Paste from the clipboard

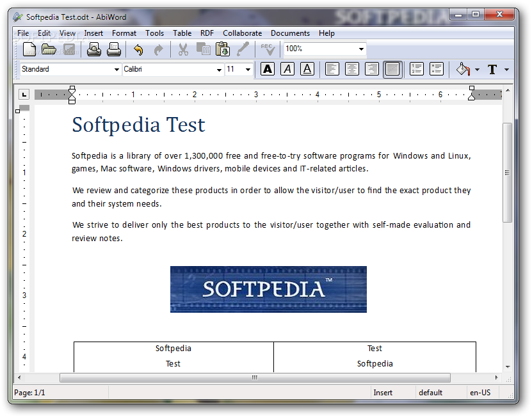223,49
